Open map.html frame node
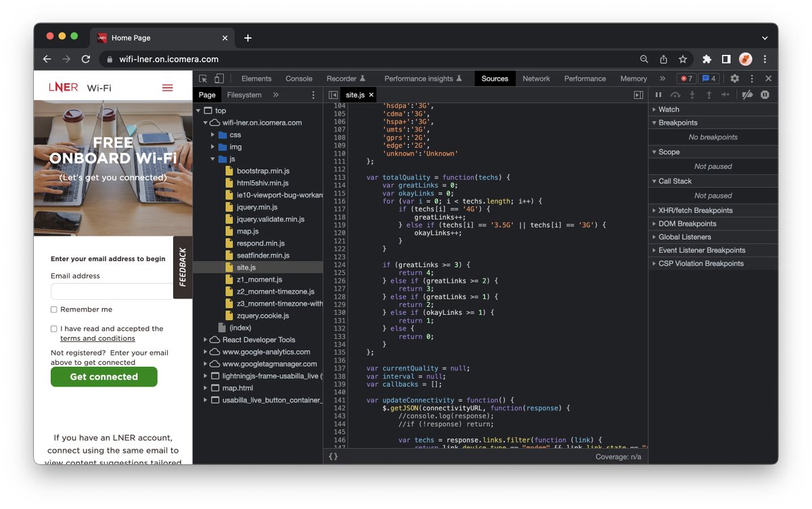 (x=238, y=389)
